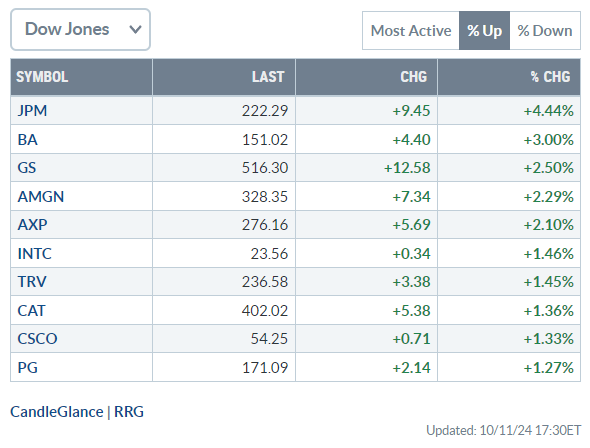Click the LAST column header
Image resolution: width=590 pixels, height=448 pixels.
pyautogui.click(x=268, y=77)
